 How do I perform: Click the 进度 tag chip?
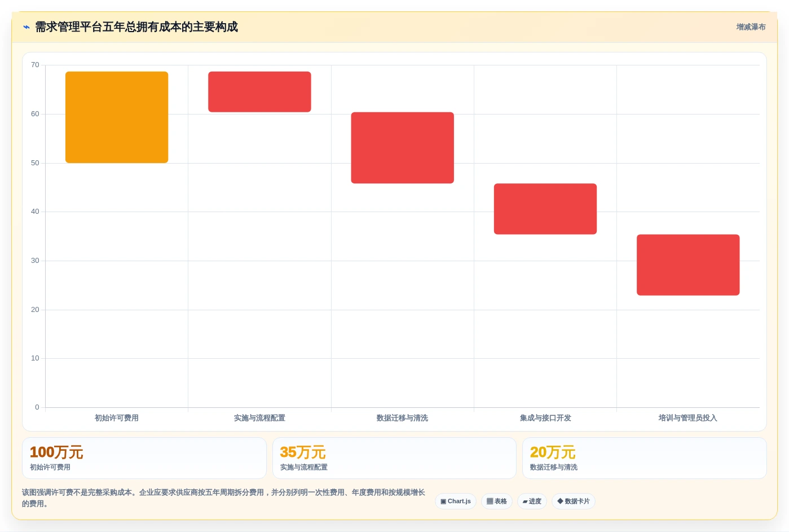[532, 501]
